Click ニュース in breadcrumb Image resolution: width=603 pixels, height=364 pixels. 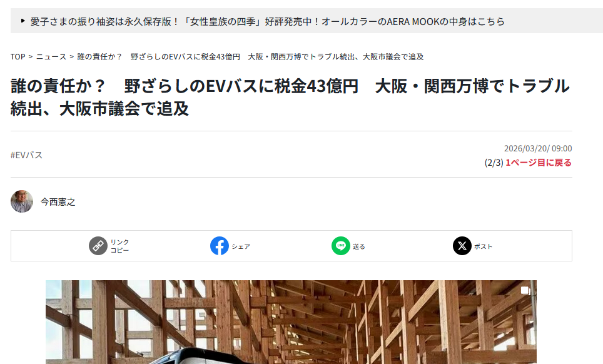(x=51, y=57)
